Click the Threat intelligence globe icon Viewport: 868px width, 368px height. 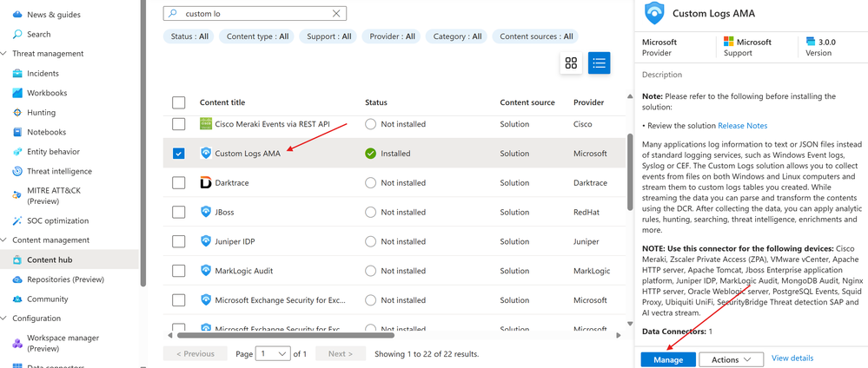pyautogui.click(x=17, y=172)
